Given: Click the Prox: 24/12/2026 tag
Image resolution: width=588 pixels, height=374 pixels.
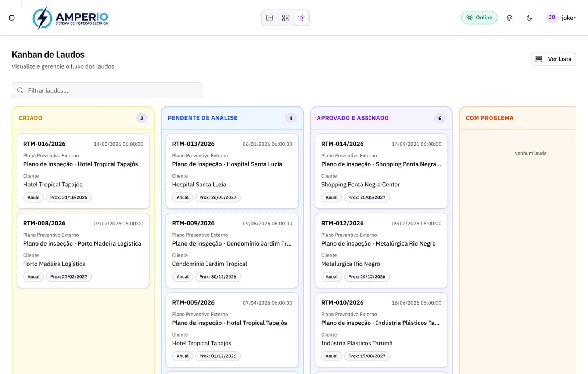Looking at the screenshot, I should click(367, 277).
